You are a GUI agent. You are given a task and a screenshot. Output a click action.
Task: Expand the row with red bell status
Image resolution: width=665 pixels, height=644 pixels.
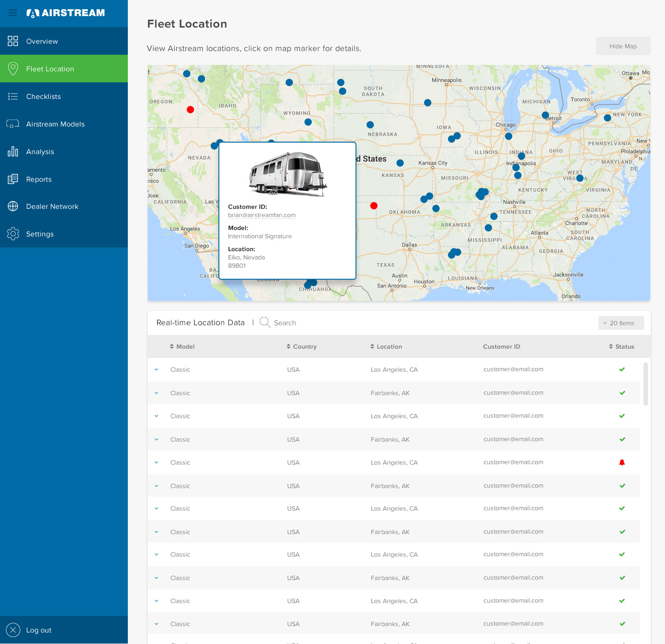tap(156, 462)
